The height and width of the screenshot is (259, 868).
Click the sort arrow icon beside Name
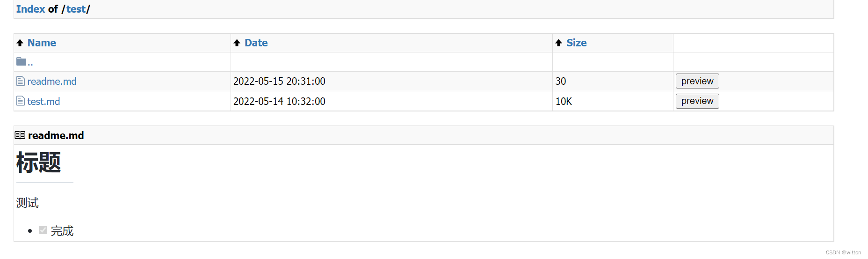click(20, 43)
